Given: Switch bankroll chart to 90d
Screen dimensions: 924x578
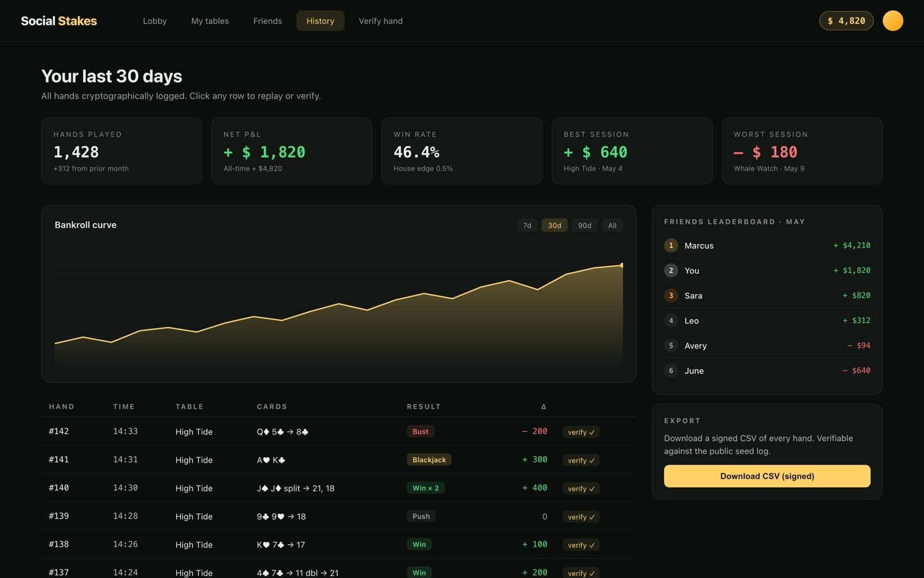Looking at the screenshot, I should click(x=584, y=225).
